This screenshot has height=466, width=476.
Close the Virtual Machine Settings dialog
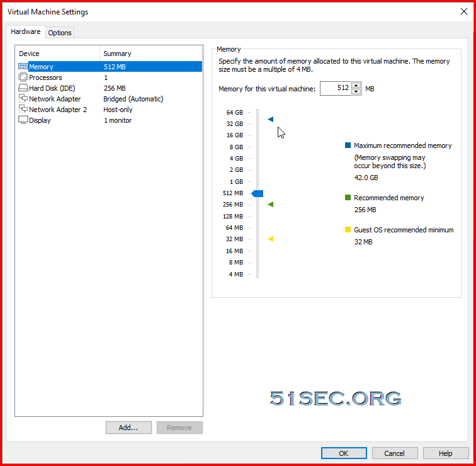(x=463, y=11)
